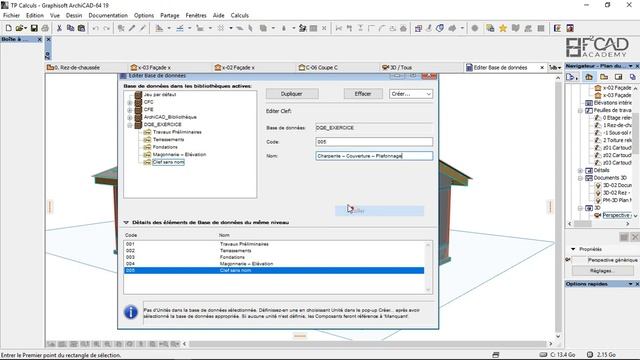Image resolution: width=640 pixels, height=360 pixels.
Task: Click the Dupliquer button
Action: tap(292, 94)
